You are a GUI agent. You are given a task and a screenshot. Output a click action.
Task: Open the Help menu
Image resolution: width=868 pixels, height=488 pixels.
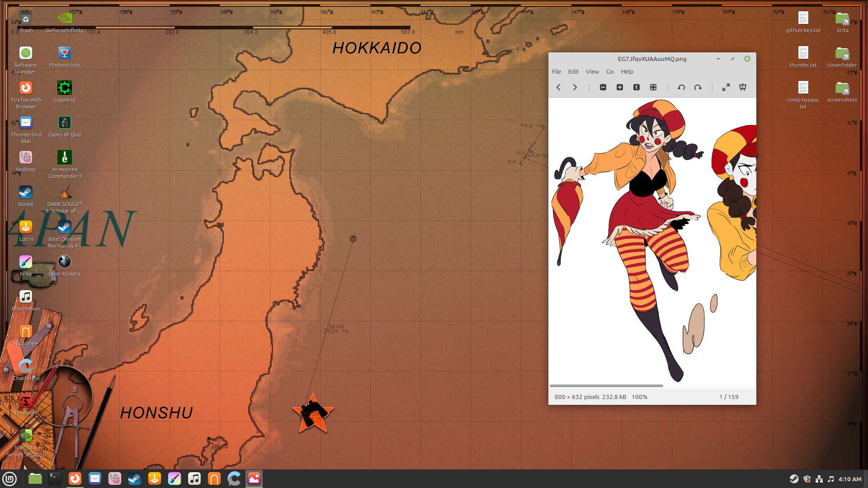627,71
